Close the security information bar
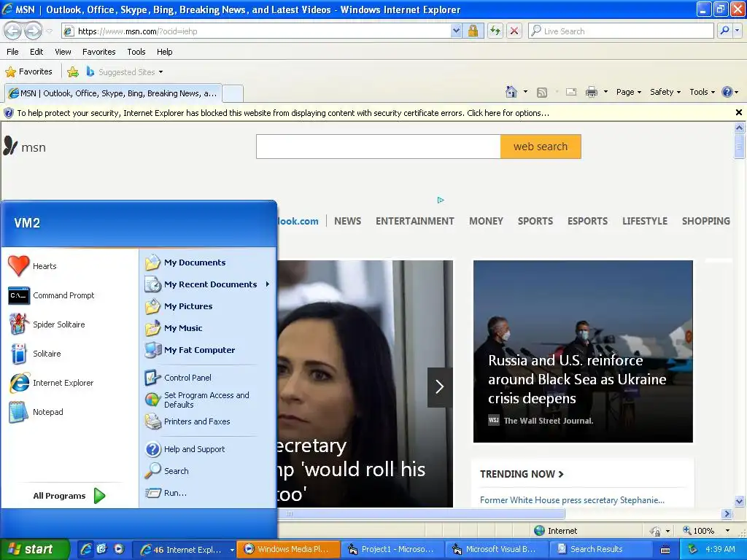This screenshot has height=560, width=747. click(x=738, y=112)
